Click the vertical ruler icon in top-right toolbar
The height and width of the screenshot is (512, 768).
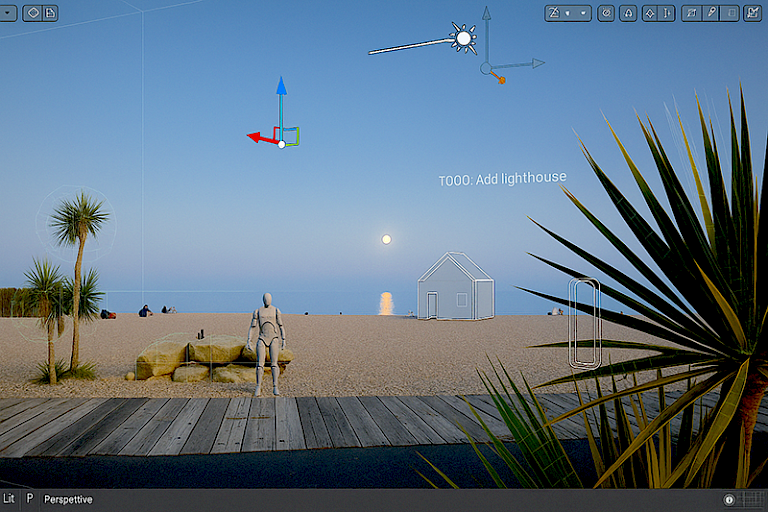[667, 13]
